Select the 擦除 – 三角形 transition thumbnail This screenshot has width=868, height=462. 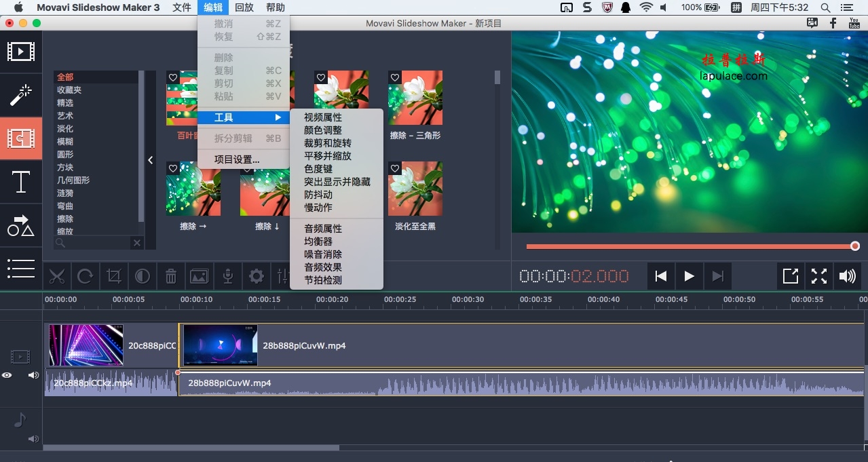click(415, 98)
